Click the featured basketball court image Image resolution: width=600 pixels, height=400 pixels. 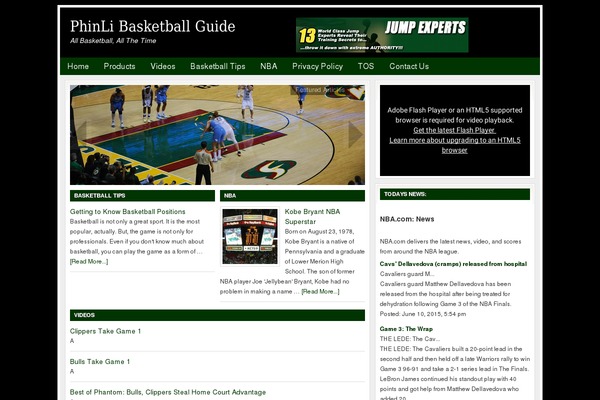[x=217, y=135]
